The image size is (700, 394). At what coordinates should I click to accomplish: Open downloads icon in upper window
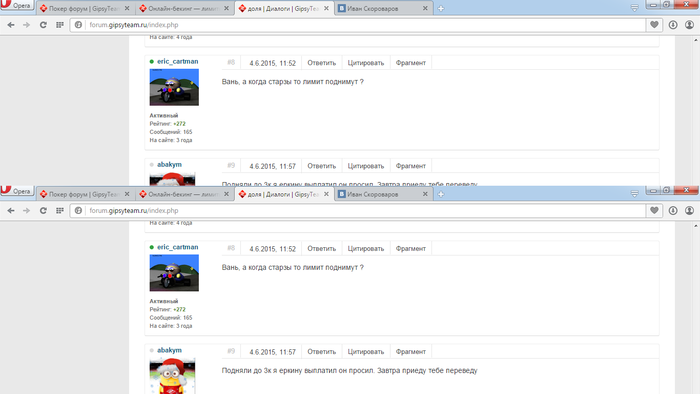point(673,25)
